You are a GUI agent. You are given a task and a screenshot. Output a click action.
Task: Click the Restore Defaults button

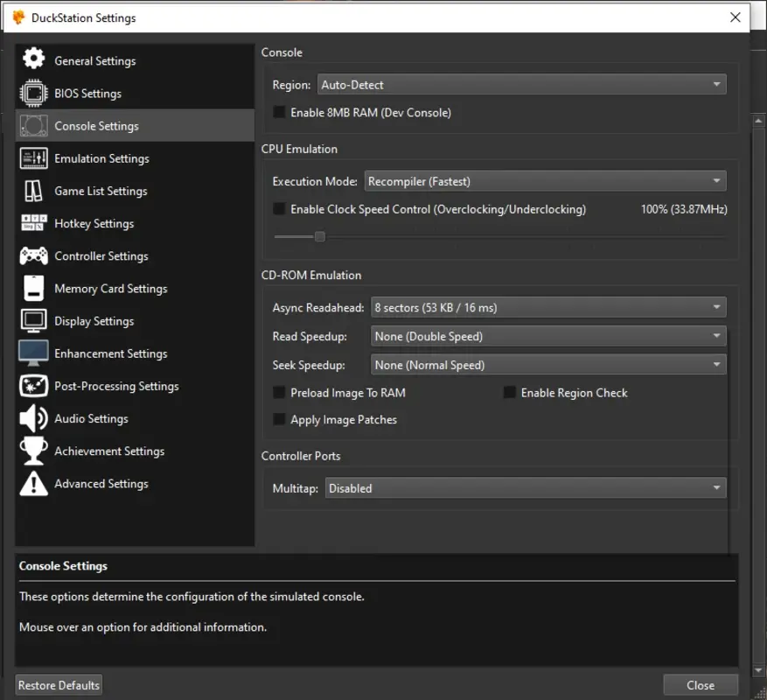pyautogui.click(x=58, y=684)
